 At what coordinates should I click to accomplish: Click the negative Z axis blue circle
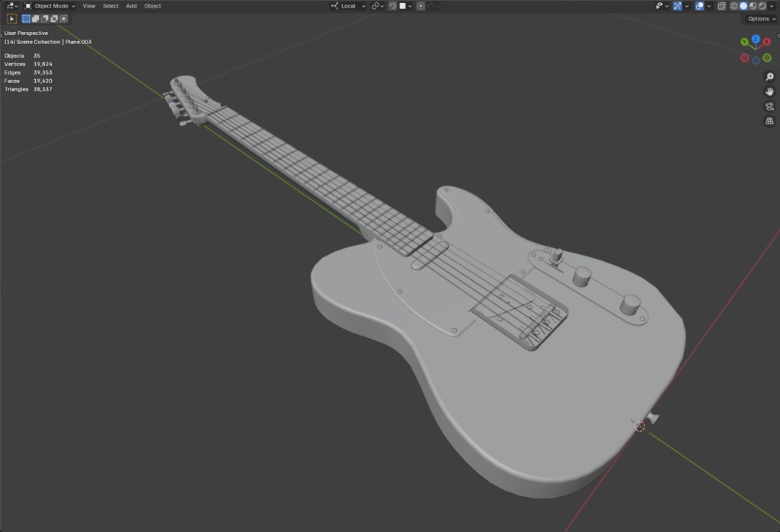pos(756,61)
